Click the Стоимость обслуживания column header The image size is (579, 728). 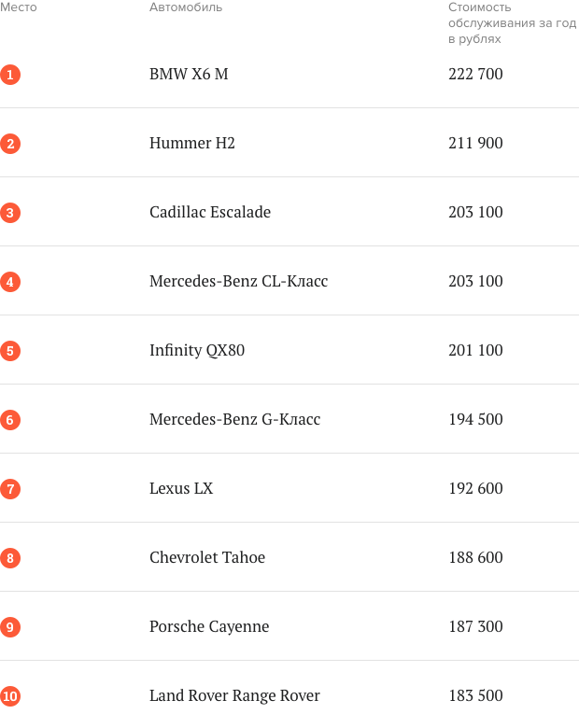tap(512, 23)
